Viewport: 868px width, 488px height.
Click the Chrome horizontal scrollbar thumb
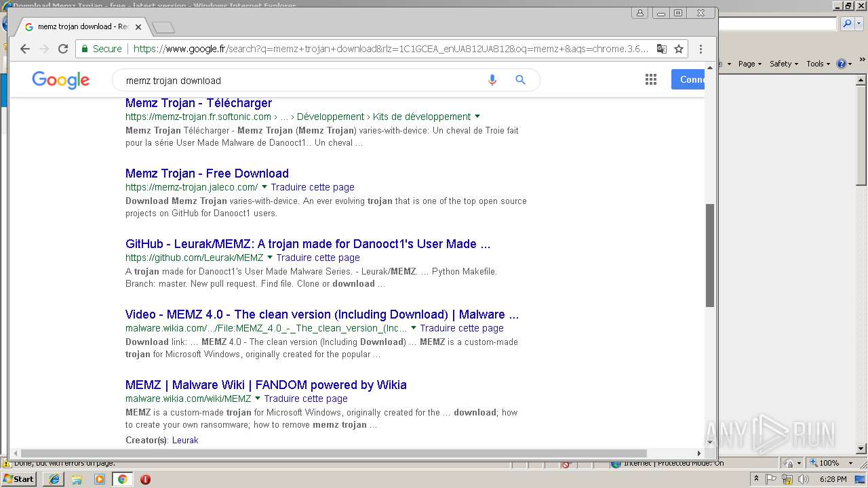point(334,453)
